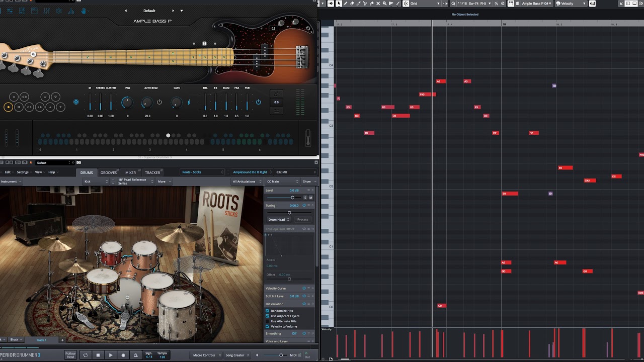Expand the Song Creator panel
Viewport: 644px width, 362px height.
coord(236,355)
